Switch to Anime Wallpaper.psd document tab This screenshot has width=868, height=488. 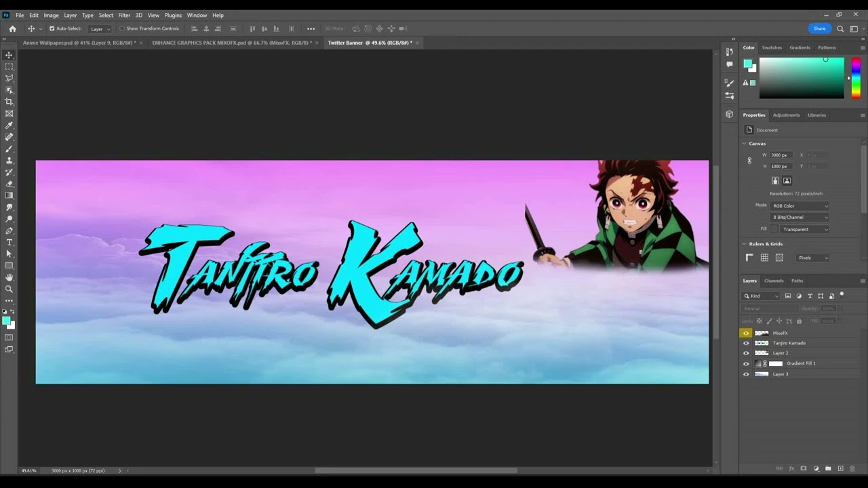click(x=79, y=43)
